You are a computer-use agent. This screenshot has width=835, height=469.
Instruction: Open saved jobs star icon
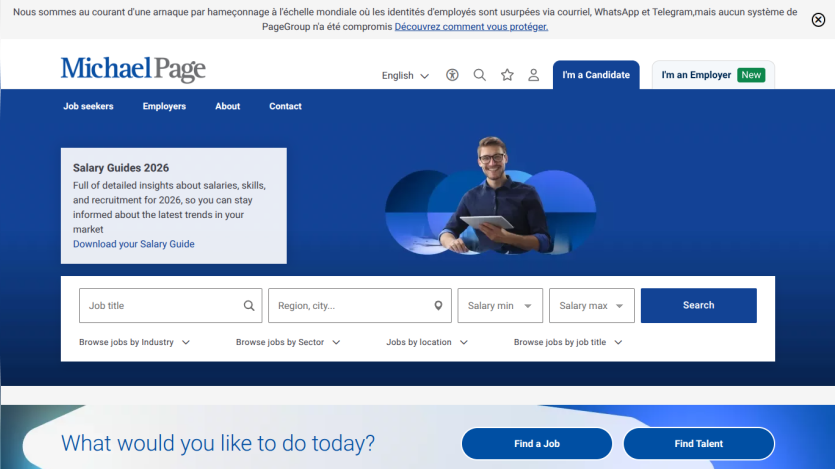(507, 75)
